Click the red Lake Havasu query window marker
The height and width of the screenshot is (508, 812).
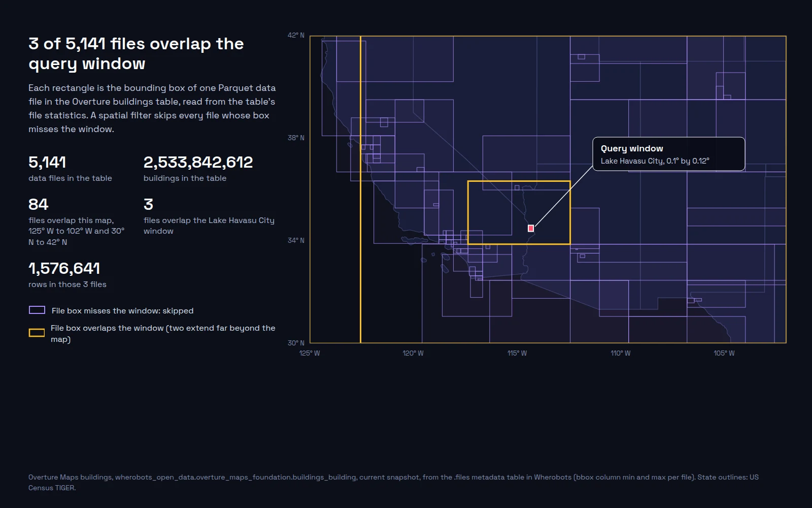[531, 229]
